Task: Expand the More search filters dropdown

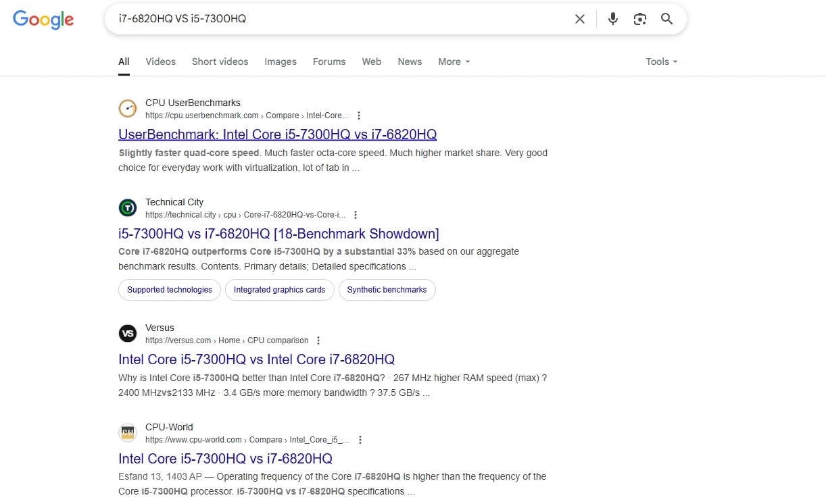Action: click(x=454, y=61)
